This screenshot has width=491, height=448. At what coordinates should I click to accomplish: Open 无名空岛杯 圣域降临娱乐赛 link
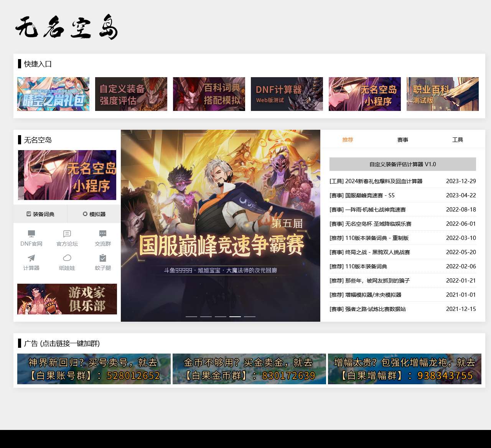coord(371,224)
